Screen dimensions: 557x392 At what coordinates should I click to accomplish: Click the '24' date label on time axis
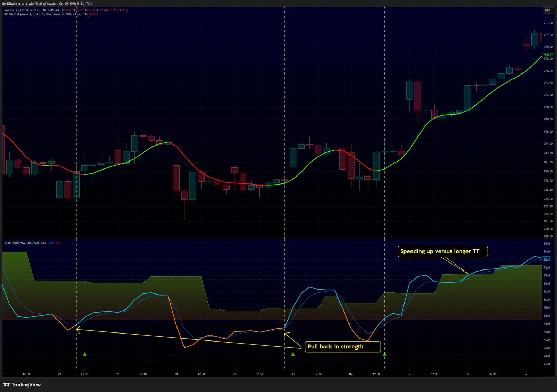coord(60,374)
